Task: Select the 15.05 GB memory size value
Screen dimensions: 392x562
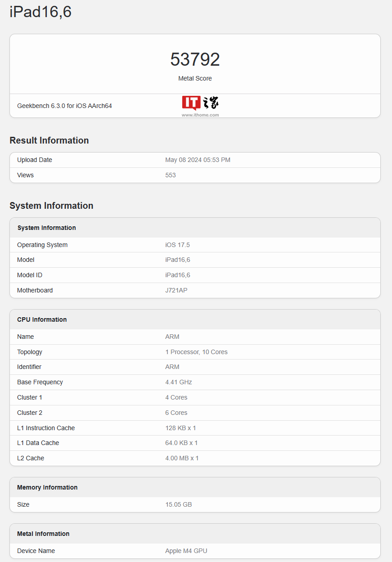Action: pos(179,504)
